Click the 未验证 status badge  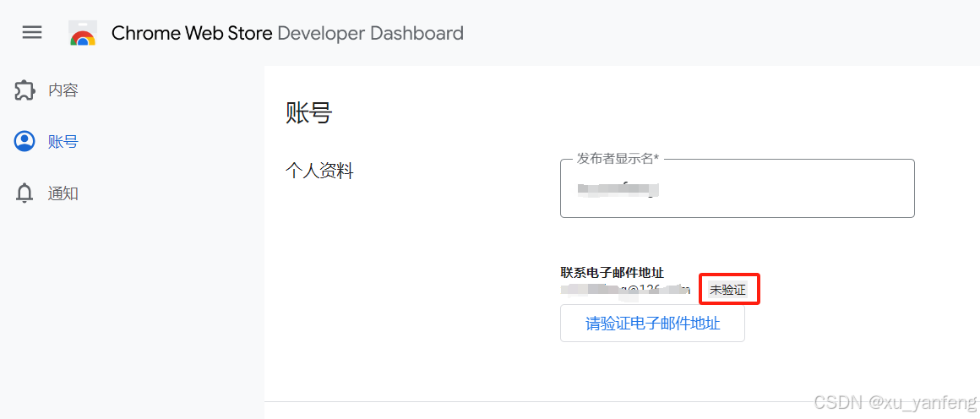pos(727,290)
